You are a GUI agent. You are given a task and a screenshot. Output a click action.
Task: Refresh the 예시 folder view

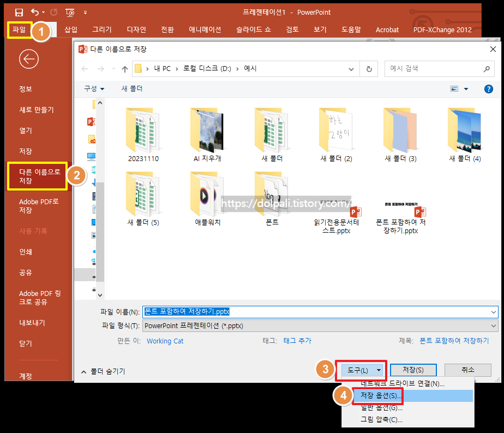(x=369, y=69)
